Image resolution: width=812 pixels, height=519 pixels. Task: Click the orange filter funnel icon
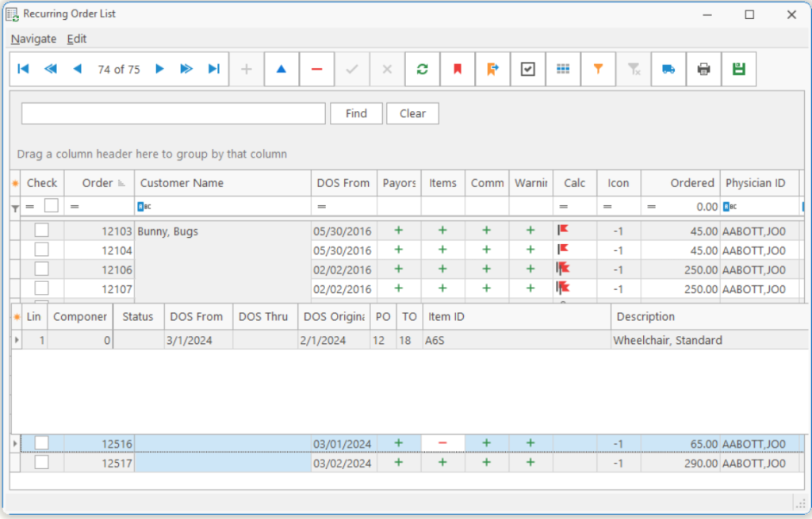tap(598, 69)
